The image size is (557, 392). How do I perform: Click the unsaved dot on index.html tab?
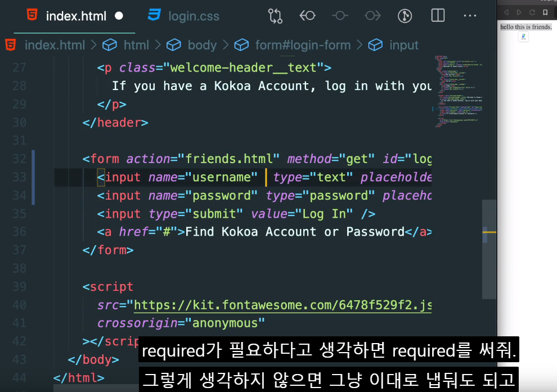[119, 16]
